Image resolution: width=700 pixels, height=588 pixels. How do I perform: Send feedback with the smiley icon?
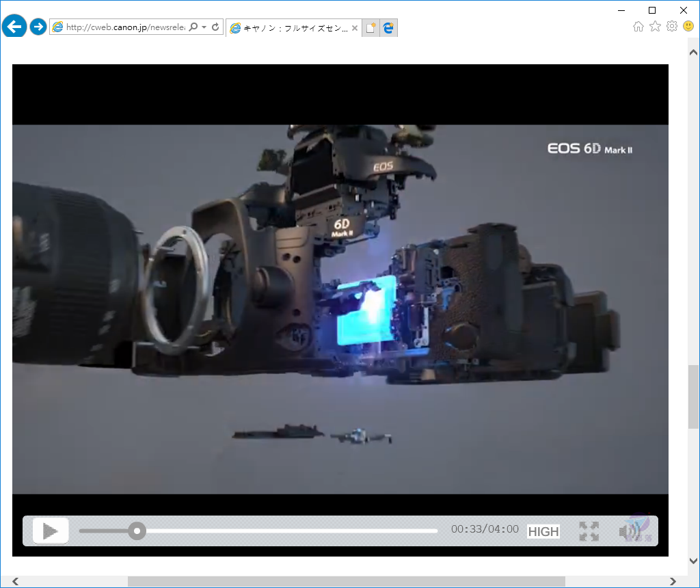688,26
